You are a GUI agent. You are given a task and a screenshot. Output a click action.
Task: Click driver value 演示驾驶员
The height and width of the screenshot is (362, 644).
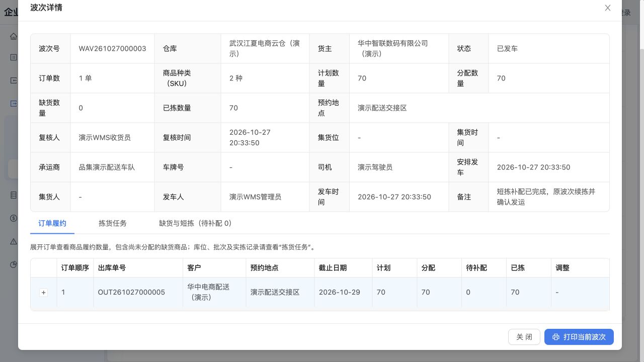(375, 167)
